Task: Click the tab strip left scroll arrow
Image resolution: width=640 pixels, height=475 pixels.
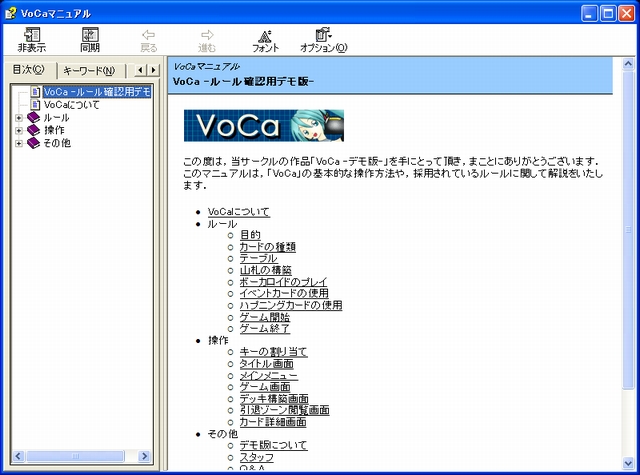Action: (140, 70)
